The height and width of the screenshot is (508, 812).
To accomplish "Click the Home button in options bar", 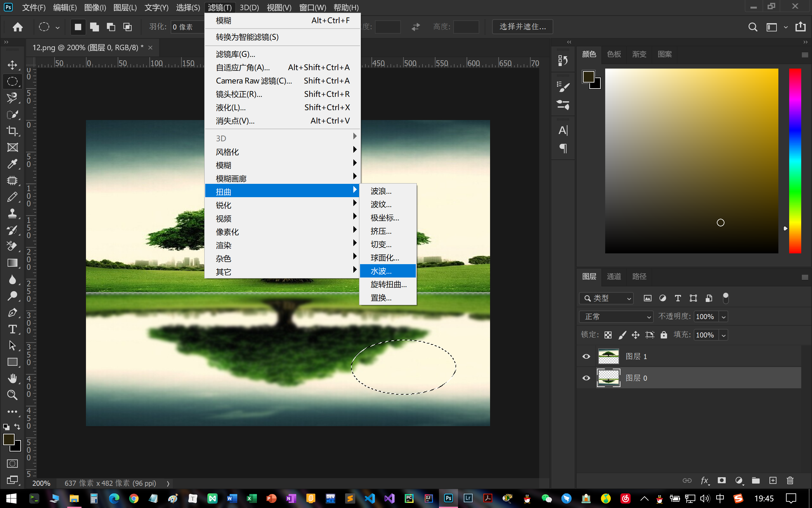I will [18, 27].
